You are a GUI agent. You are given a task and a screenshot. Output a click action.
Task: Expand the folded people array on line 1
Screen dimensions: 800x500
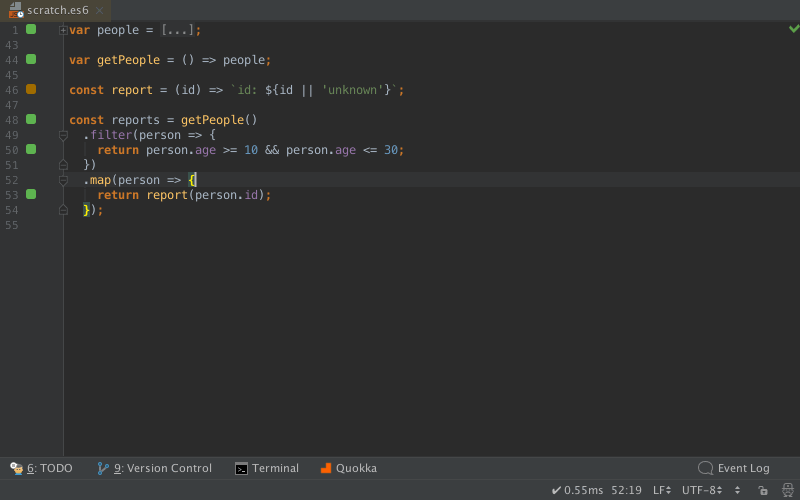[63, 30]
